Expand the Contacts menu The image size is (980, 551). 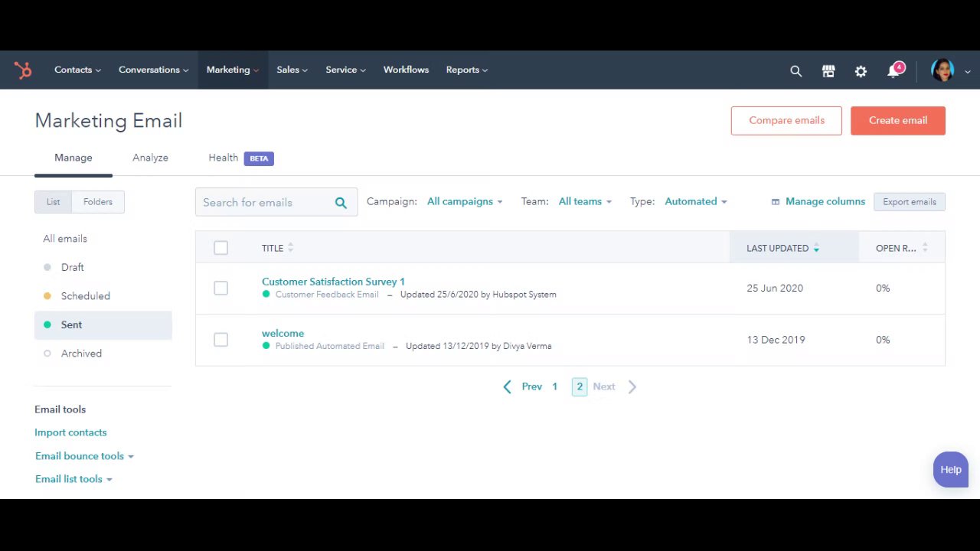[77, 70]
